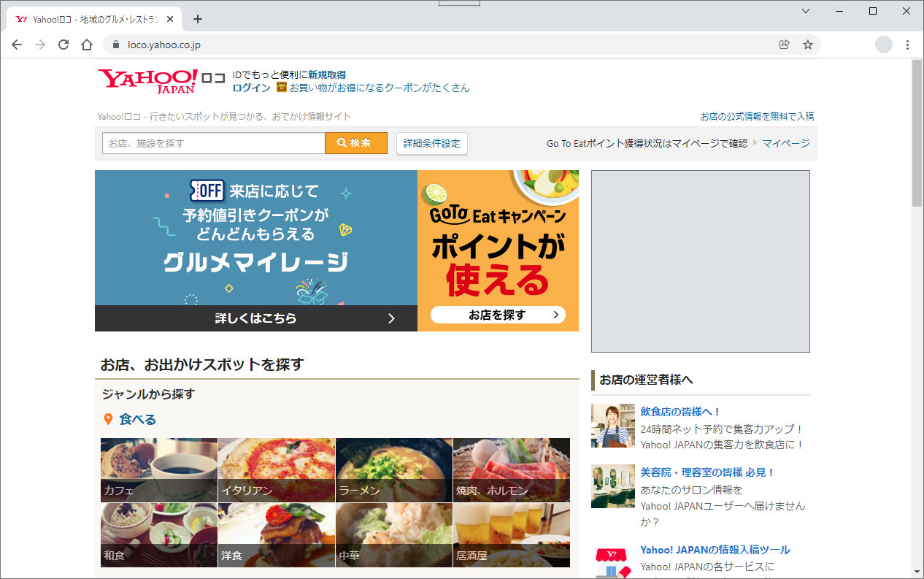This screenshot has width=924, height=579.
Task: Open 飲食店の皆様へ！ link
Action: 681,412
